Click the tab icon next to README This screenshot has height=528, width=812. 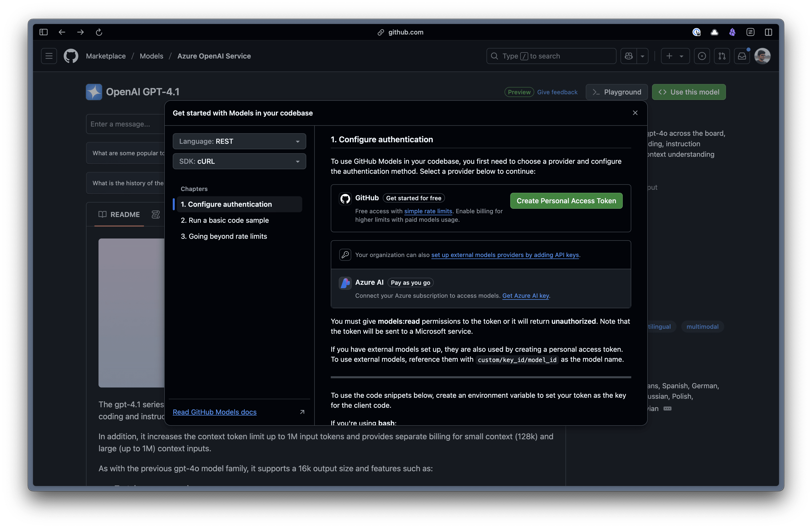pyautogui.click(x=155, y=214)
